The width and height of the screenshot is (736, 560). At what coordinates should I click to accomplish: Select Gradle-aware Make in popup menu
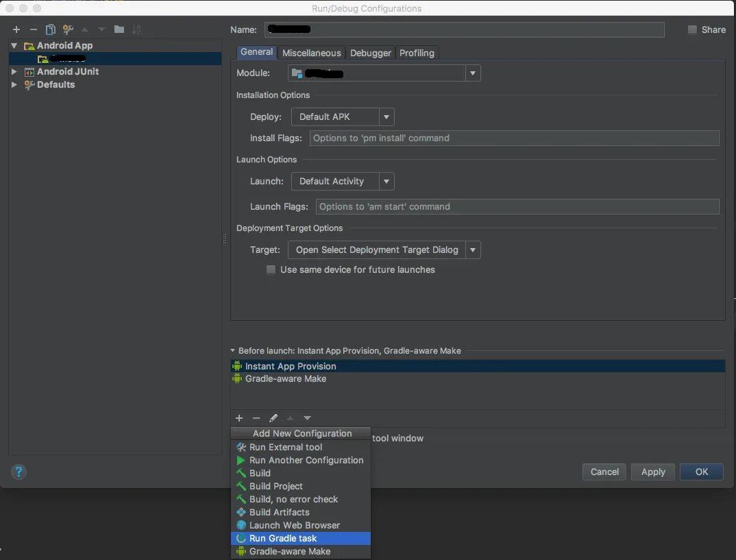point(301,552)
